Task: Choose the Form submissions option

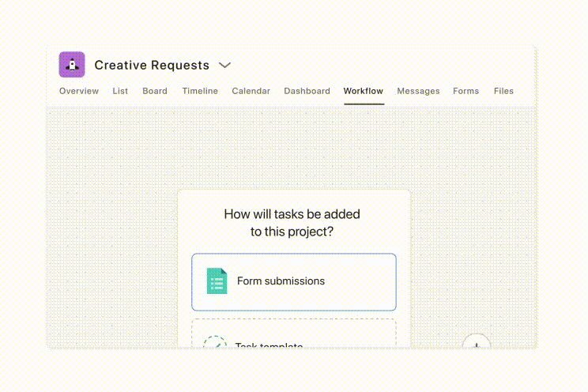Action: click(294, 282)
